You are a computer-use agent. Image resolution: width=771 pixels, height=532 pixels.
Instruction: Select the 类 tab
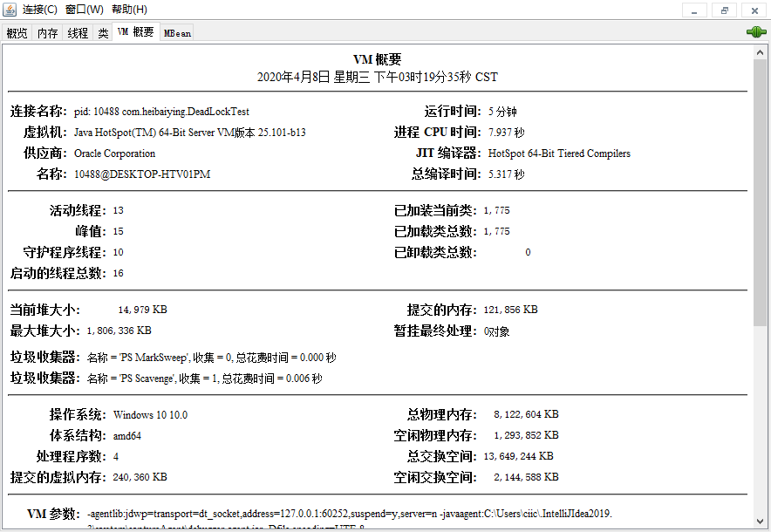click(103, 33)
